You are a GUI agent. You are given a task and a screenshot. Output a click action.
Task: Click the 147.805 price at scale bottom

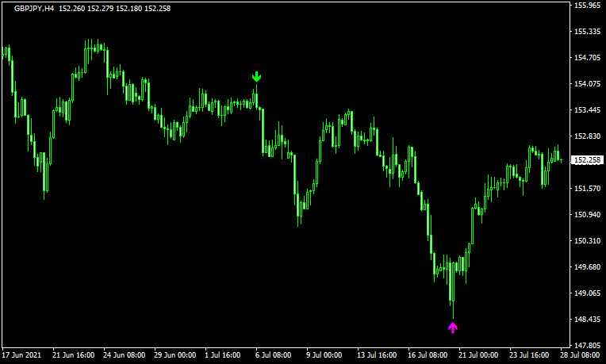pyautogui.click(x=588, y=346)
